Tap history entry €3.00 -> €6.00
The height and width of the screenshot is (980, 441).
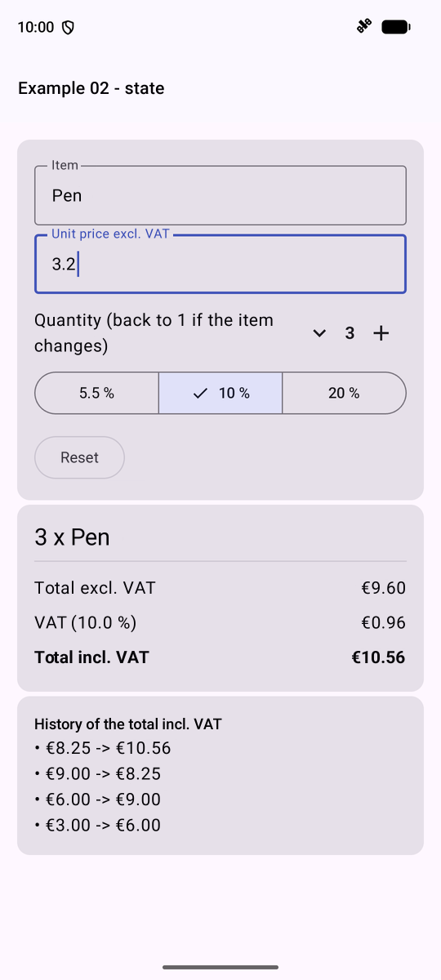pyautogui.click(x=98, y=826)
